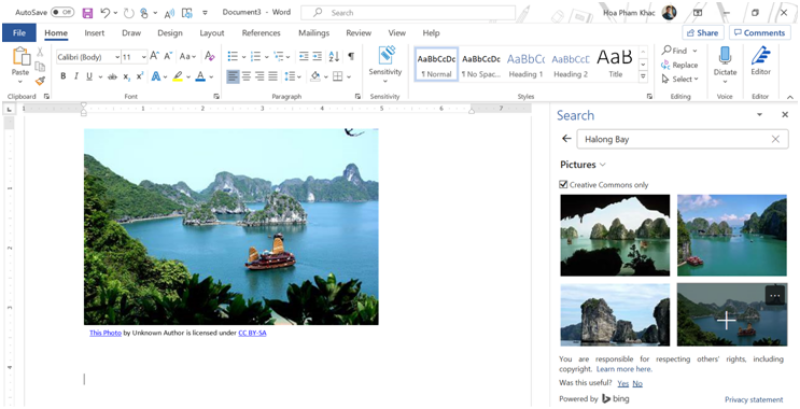Open the Select dropdown in Editing
Viewport: 800px width, 409px height.
[680, 79]
